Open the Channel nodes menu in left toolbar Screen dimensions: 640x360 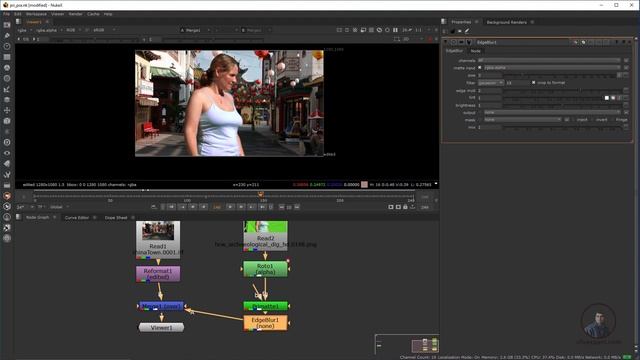[x=7, y=57]
